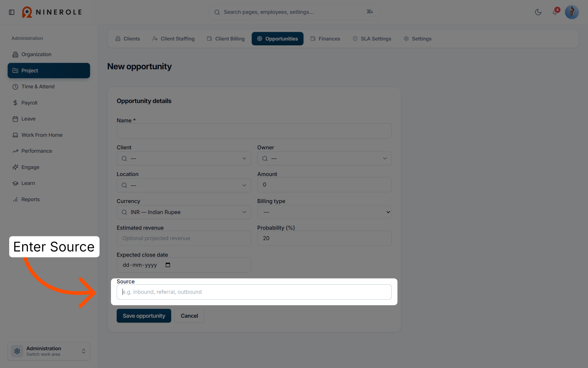Open the Payroll section
Viewport: 588px width, 368px height.
point(49,103)
